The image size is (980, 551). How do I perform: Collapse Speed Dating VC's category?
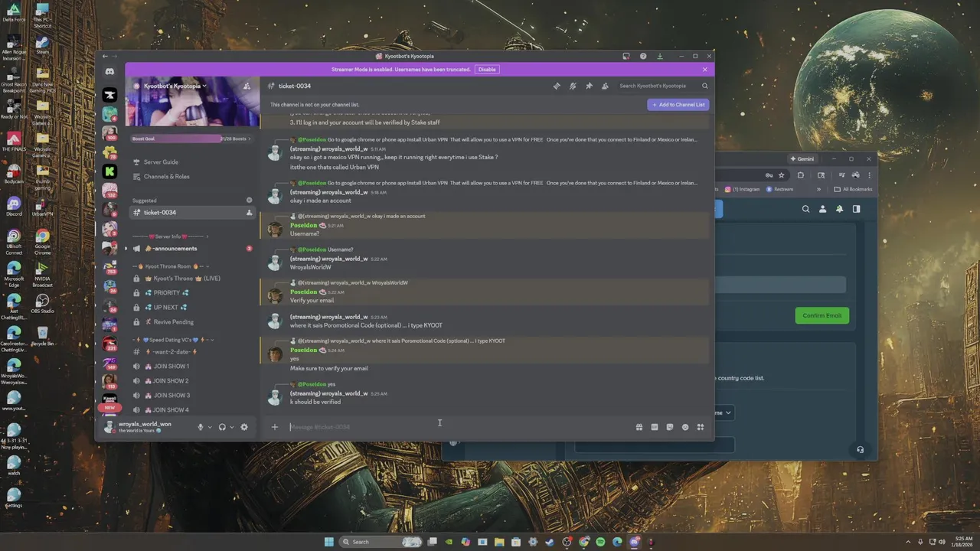(x=173, y=340)
